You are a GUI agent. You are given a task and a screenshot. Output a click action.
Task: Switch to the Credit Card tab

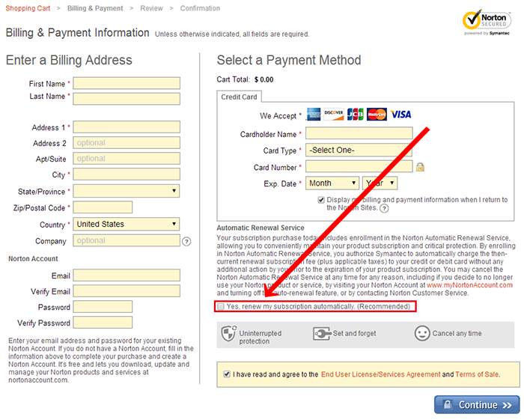point(240,97)
